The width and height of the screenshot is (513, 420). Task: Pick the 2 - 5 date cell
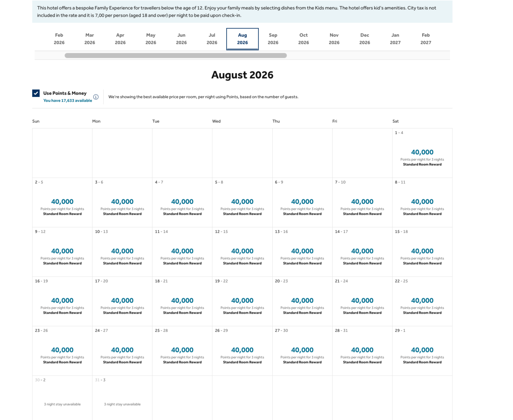tap(62, 202)
